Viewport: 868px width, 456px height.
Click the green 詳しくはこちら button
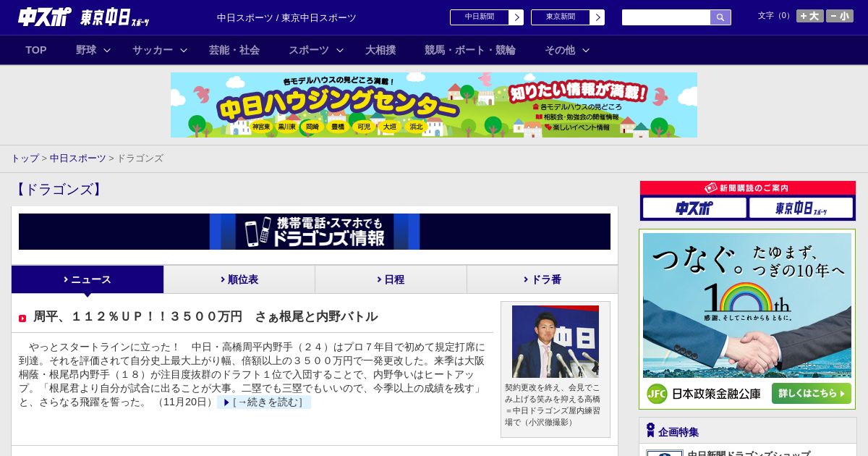coord(812,394)
